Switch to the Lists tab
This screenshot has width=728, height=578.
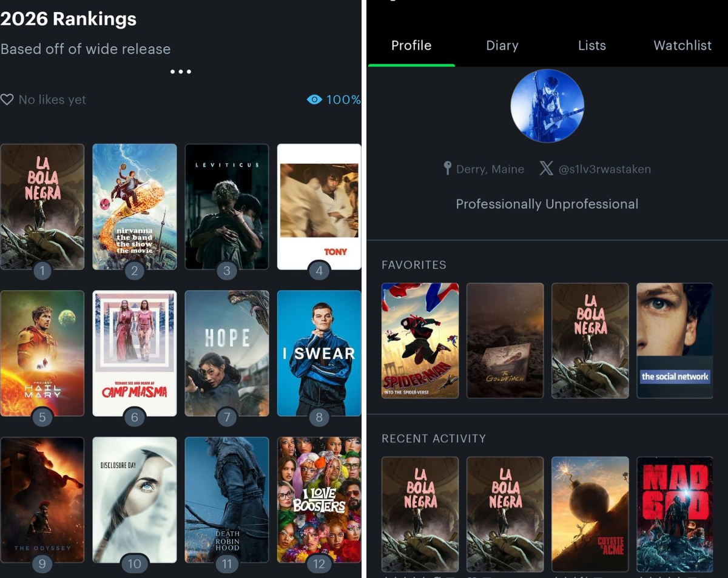click(592, 45)
